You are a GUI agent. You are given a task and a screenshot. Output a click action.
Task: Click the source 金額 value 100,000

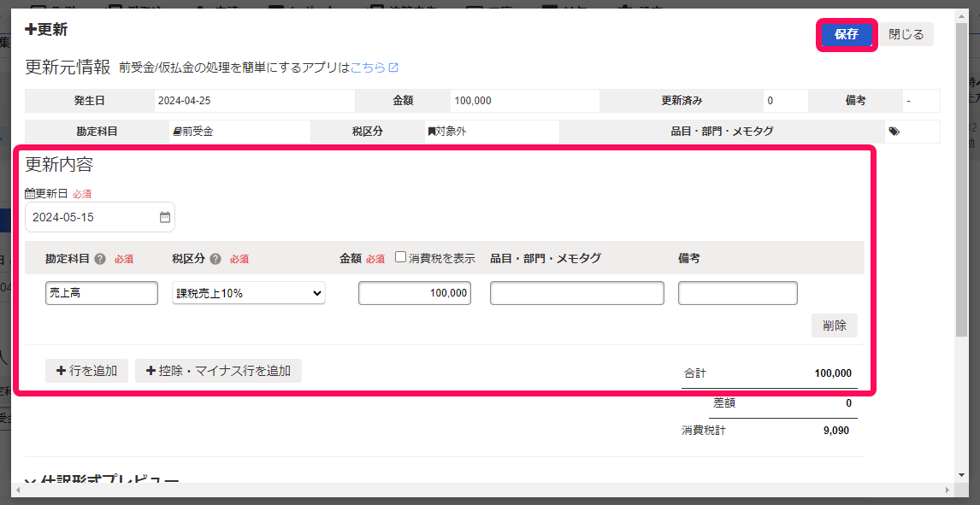click(473, 101)
